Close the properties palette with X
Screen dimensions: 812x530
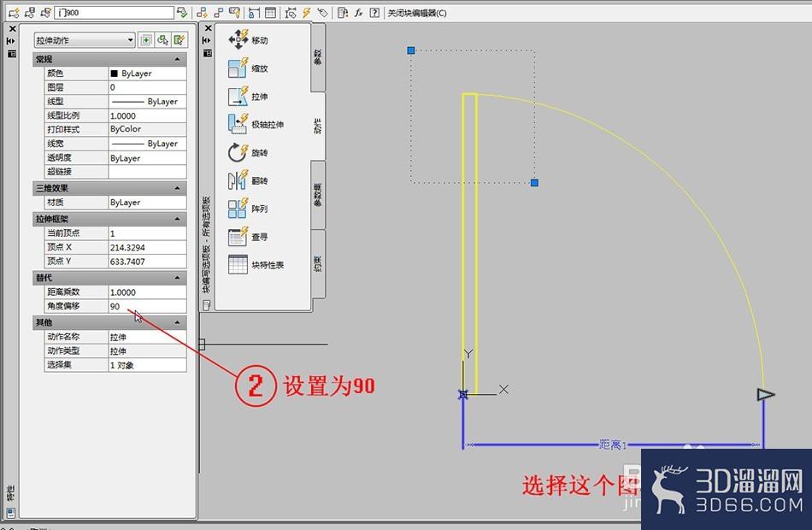tap(12, 28)
